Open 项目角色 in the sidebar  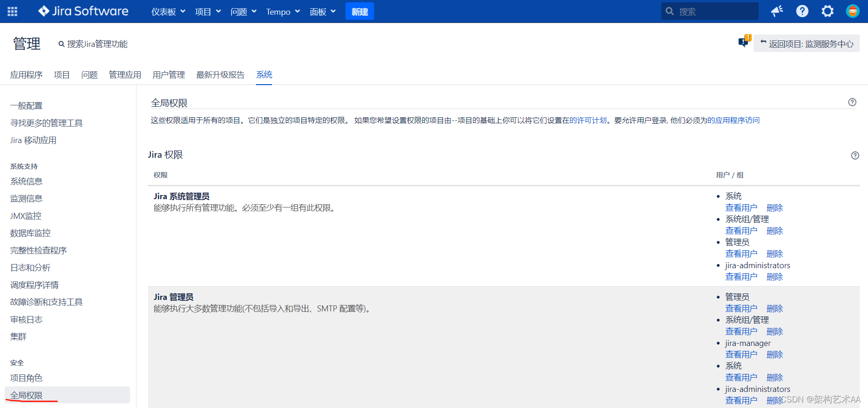click(x=26, y=378)
